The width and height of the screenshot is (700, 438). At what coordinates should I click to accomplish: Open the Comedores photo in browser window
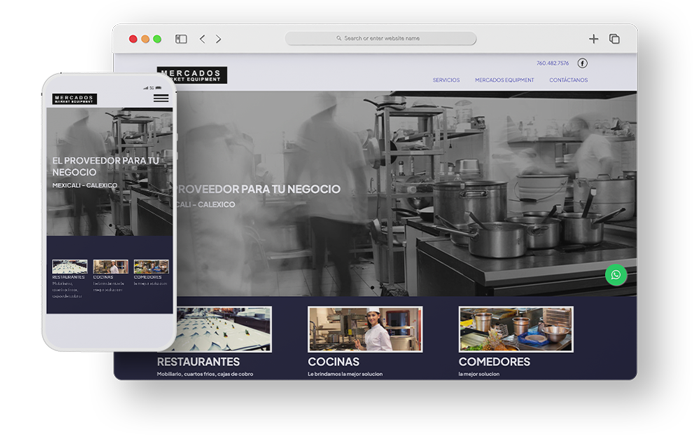[515, 328]
